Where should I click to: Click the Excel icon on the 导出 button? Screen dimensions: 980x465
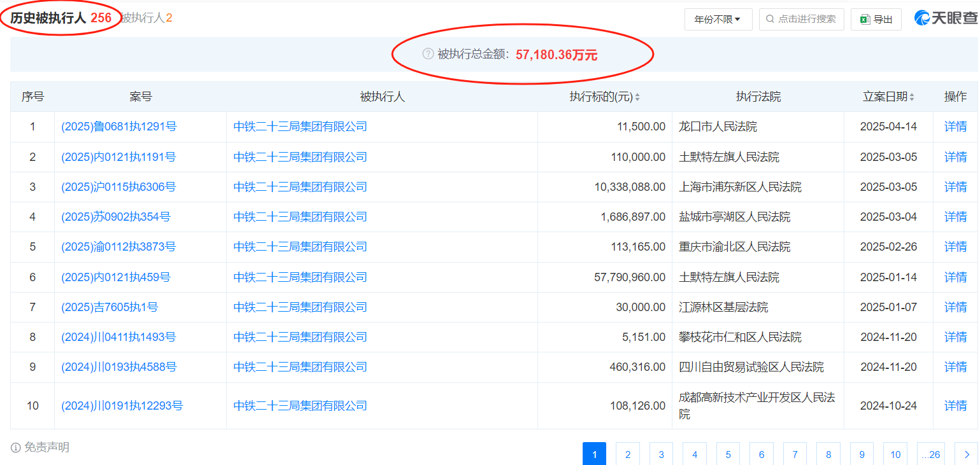pos(865,19)
